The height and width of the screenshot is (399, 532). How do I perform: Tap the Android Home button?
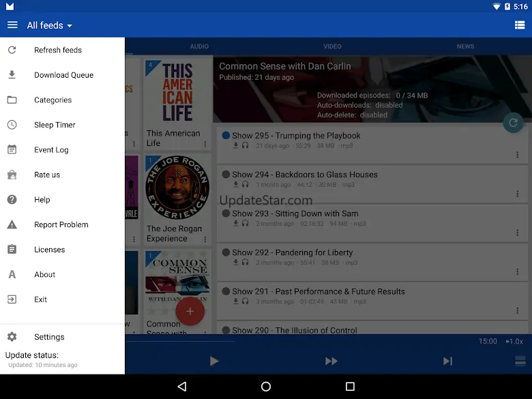[x=266, y=387]
